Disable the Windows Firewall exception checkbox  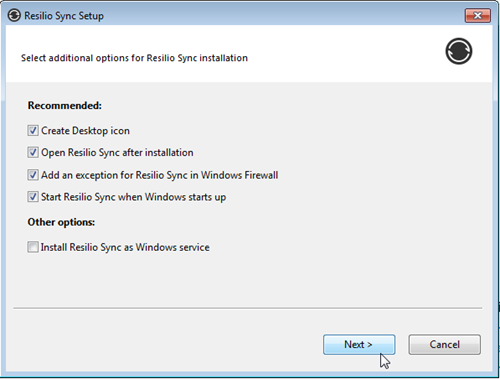[x=33, y=175]
